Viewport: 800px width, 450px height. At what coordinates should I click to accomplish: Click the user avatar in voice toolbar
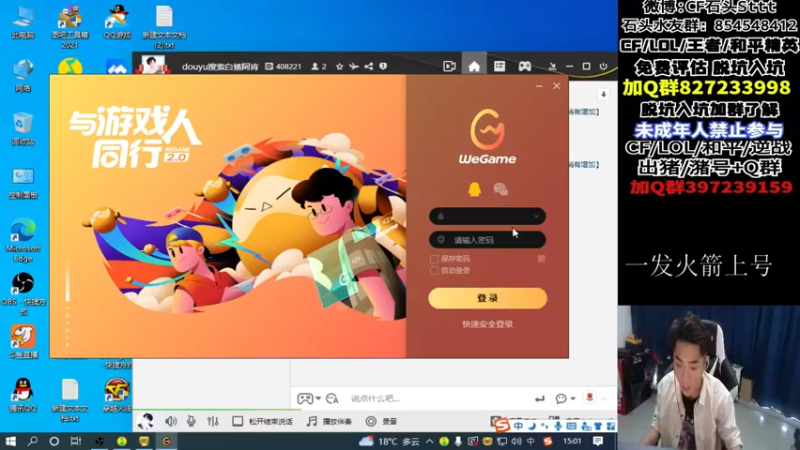pyautogui.click(x=146, y=421)
